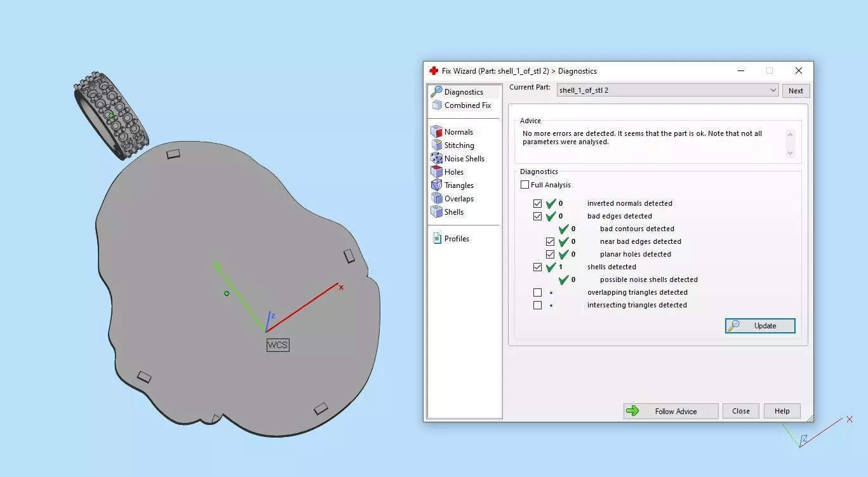Click the Close button in wizard
Image resolution: width=868 pixels, height=477 pixels.
coord(741,411)
